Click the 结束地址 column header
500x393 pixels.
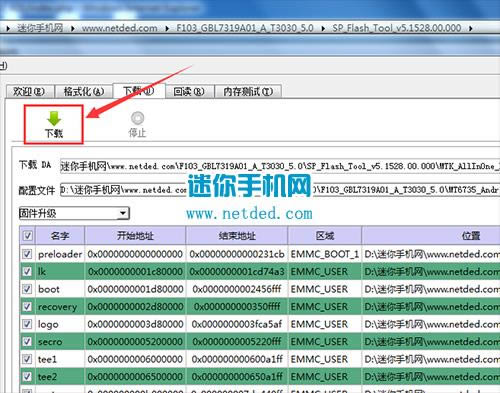237,236
